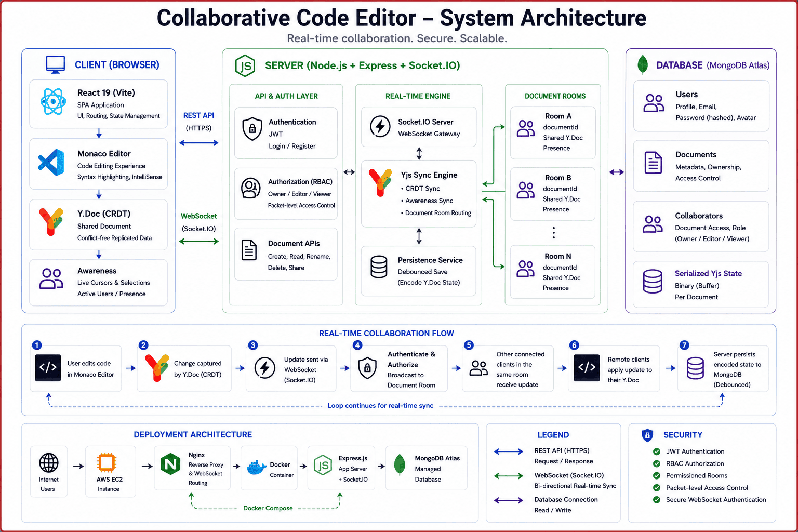Click the Docker whale icon
Screen dimensions: 798x532
click(257, 468)
